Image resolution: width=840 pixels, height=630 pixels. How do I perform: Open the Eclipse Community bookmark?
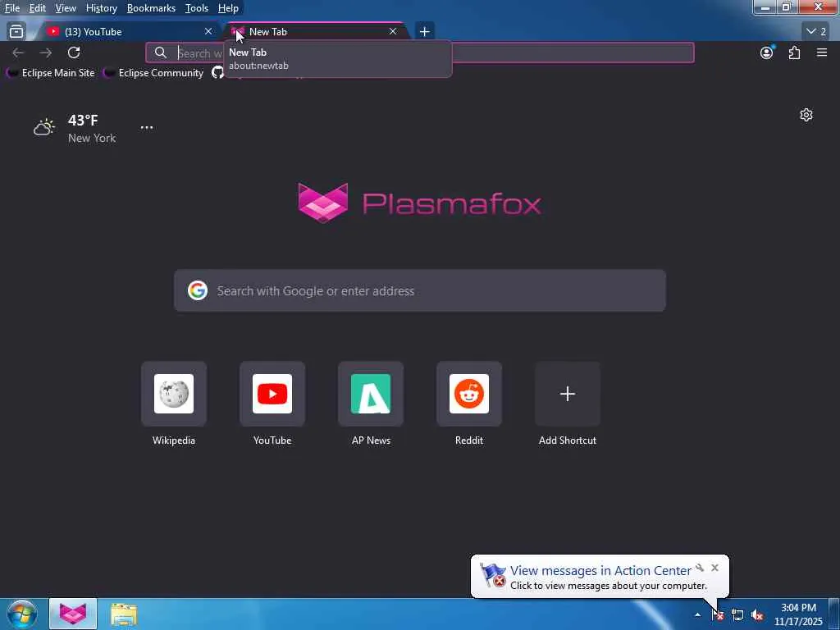click(153, 73)
